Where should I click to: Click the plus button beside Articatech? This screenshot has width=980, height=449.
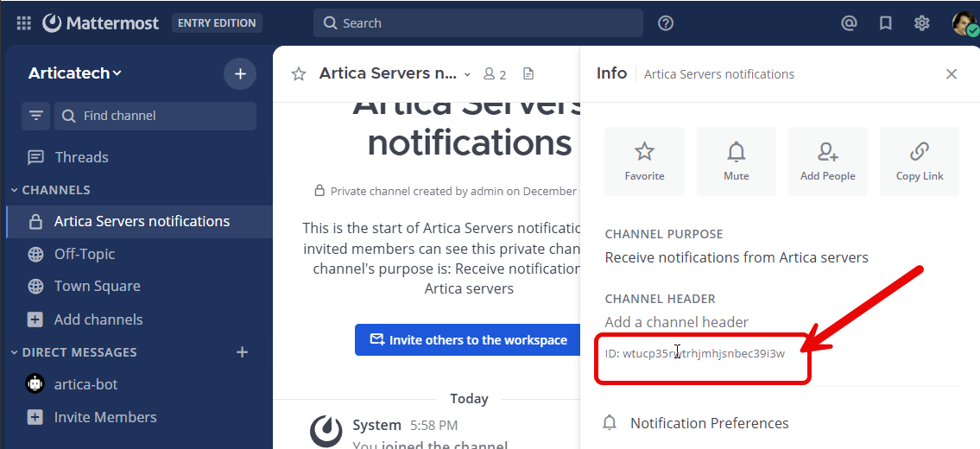click(x=240, y=73)
